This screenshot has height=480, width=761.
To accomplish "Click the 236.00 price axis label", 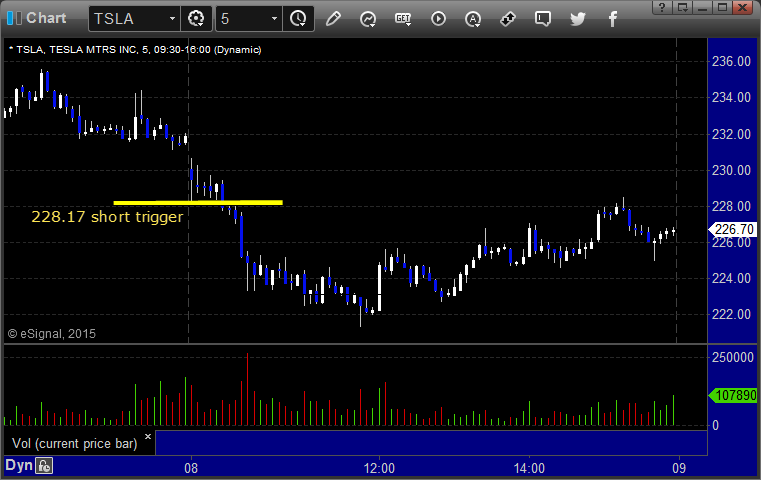I will (731, 61).
